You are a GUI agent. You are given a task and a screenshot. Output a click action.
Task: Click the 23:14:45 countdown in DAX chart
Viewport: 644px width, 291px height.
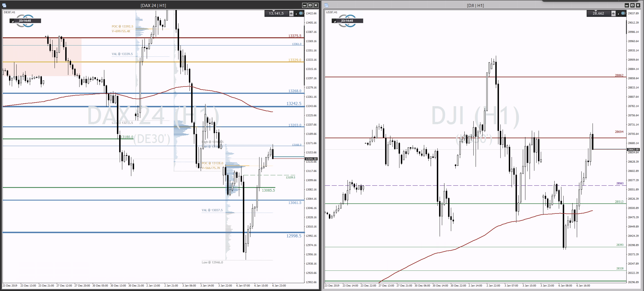click(25, 21)
